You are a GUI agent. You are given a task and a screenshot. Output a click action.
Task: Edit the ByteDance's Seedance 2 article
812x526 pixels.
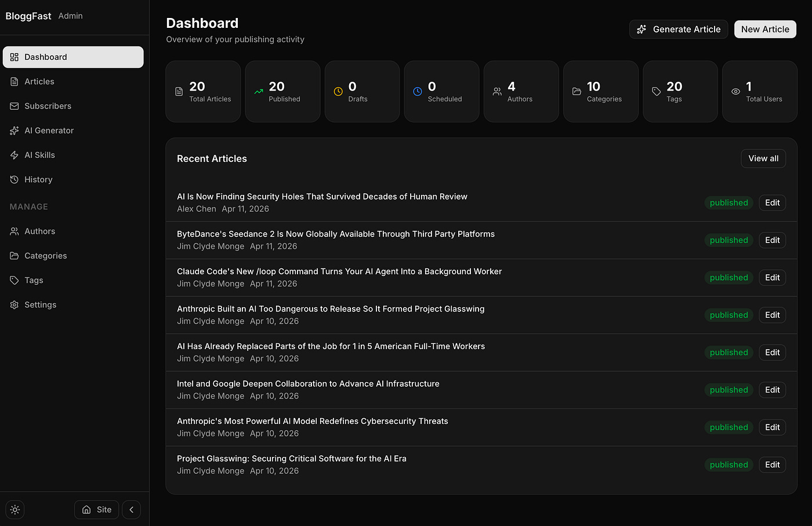(x=772, y=240)
